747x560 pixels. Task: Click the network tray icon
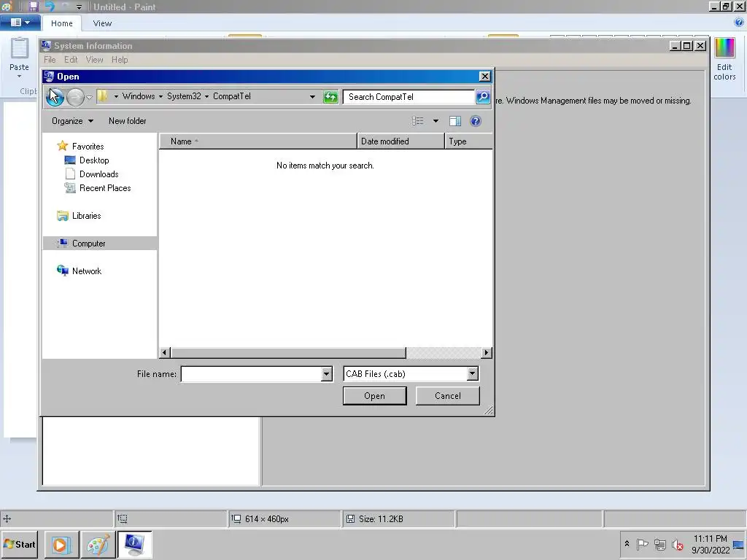[659, 544]
